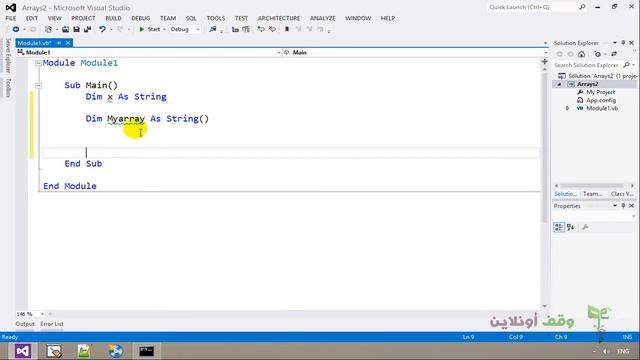This screenshot has height=360, width=640.
Task: Click the Solution Explorer Home icon
Action: 582,54
